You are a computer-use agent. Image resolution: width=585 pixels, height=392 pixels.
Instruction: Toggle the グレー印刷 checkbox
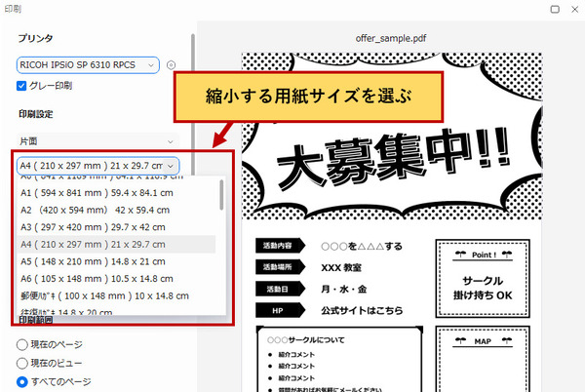click(x=21, y=86)
